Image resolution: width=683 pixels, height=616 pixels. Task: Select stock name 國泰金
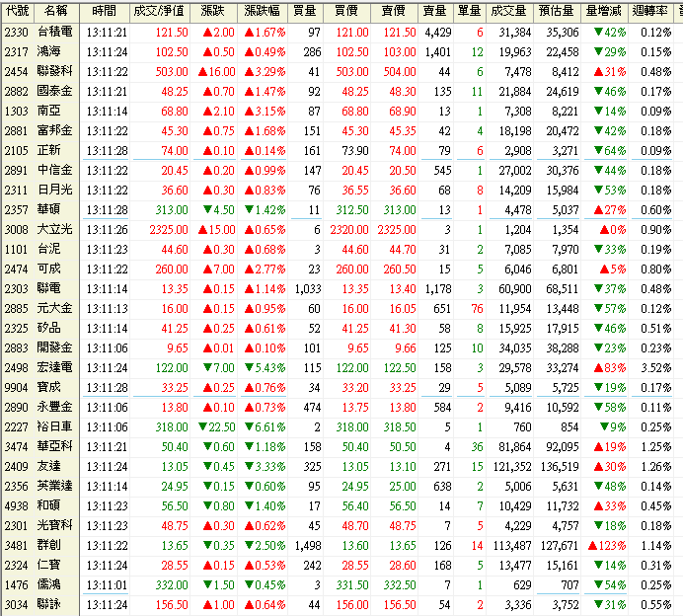pyautogui.click(x=55, y=91)
